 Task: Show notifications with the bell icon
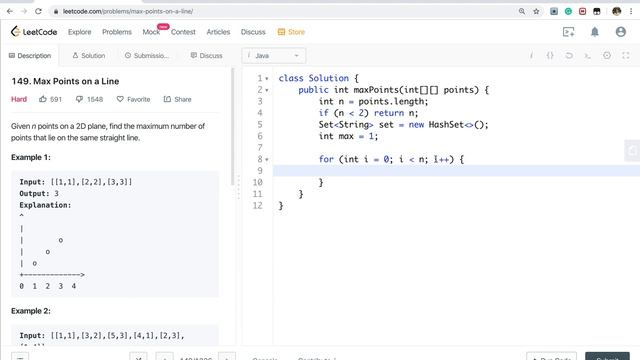[x=595, y=32]
